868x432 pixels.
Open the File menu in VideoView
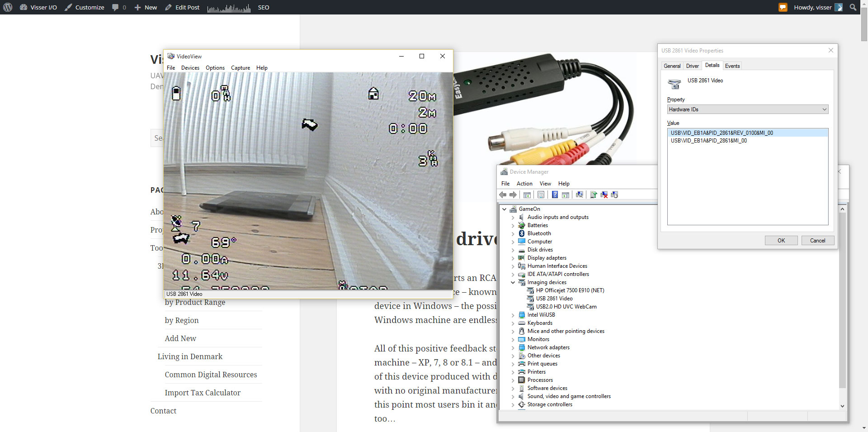[171, 68]
